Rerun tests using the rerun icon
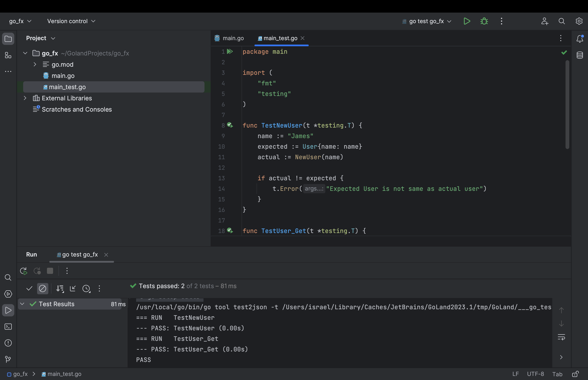Image resolution: width=588 pixels, height=380 pixels. coord(23,271)
